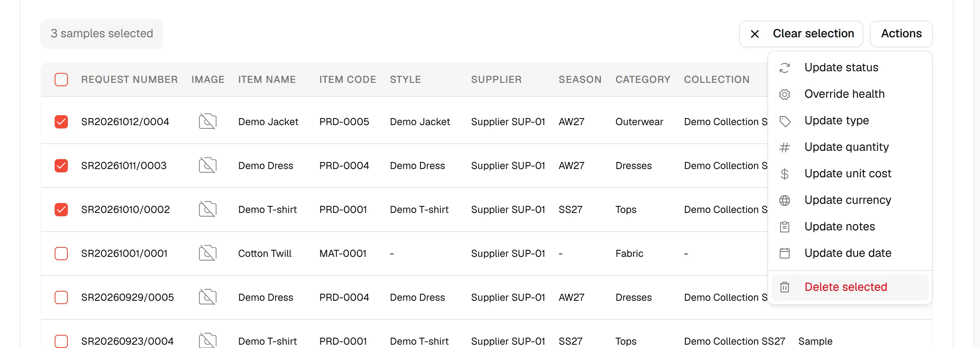The height and width of the screenshot is (348, 980).
Task: Click the globe icon beside Update currency
Action: [x=785, y=200]
